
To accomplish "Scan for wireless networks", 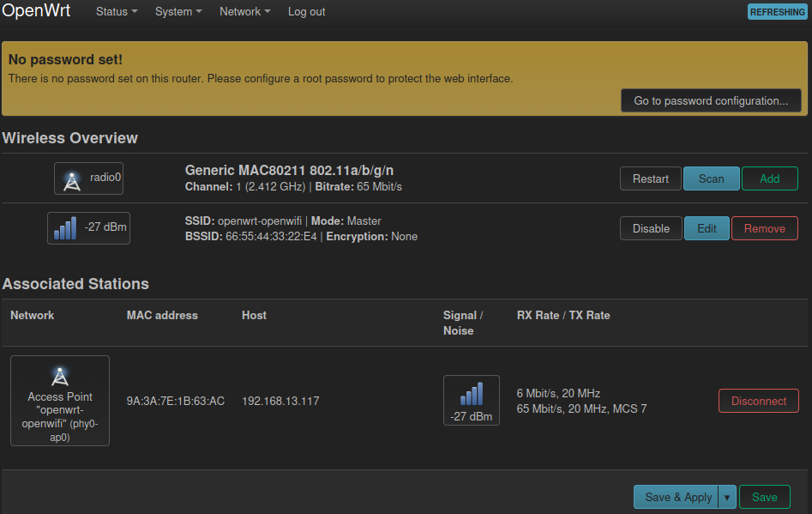I will click(x=712, y=178).
